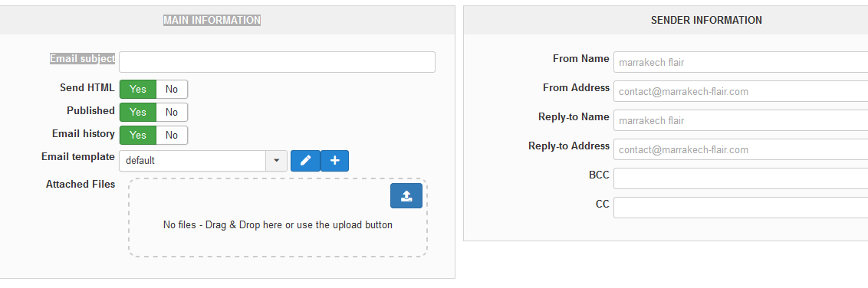
Task: Set Published to Yes
Action: click(138, 113)
